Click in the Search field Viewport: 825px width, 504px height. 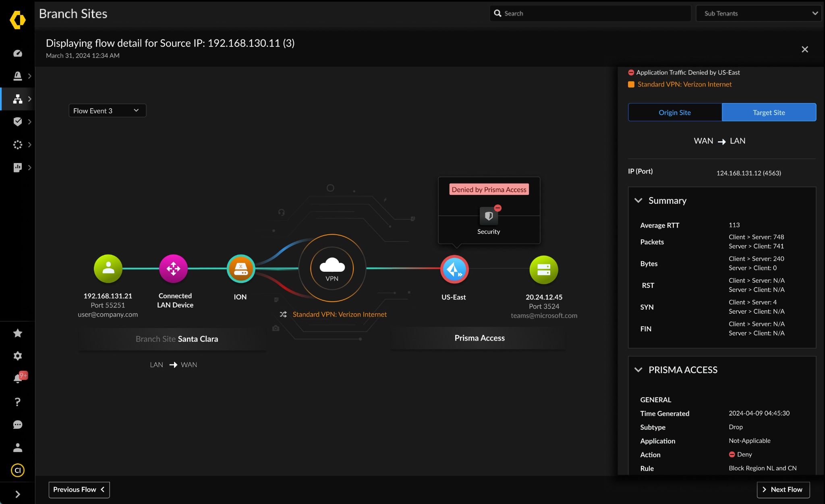coord(590,13)
